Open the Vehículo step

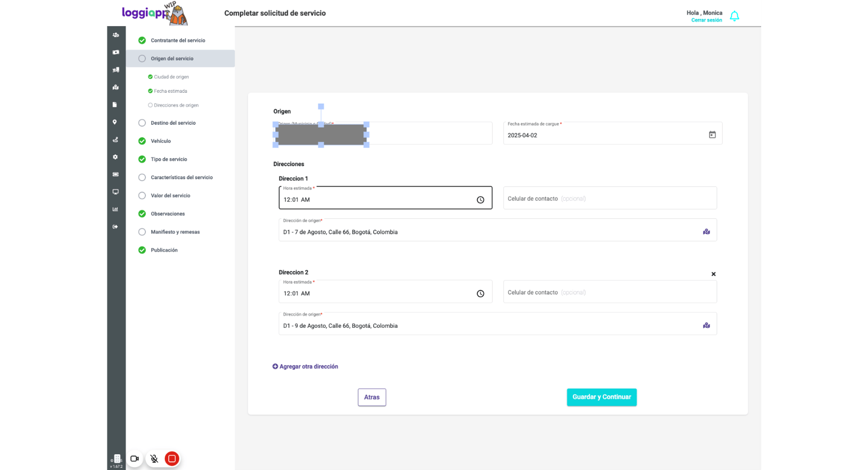coord(161,141)
